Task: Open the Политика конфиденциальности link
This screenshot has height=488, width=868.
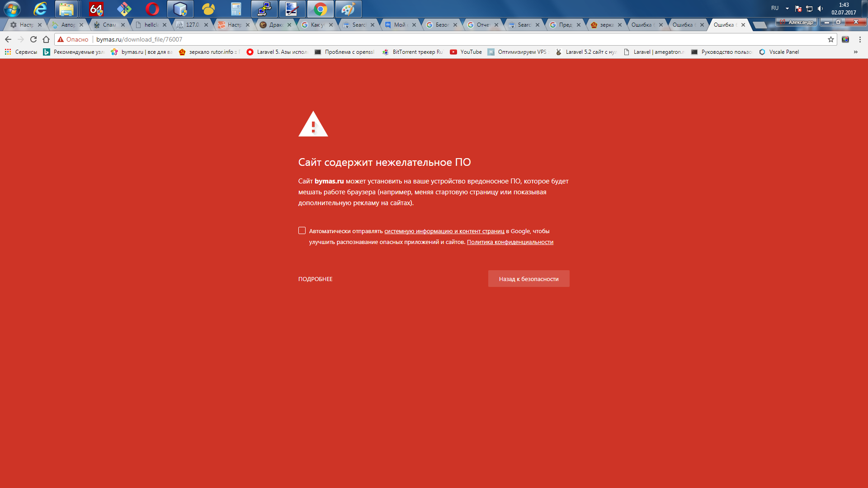Action: [x=510, y=242]
